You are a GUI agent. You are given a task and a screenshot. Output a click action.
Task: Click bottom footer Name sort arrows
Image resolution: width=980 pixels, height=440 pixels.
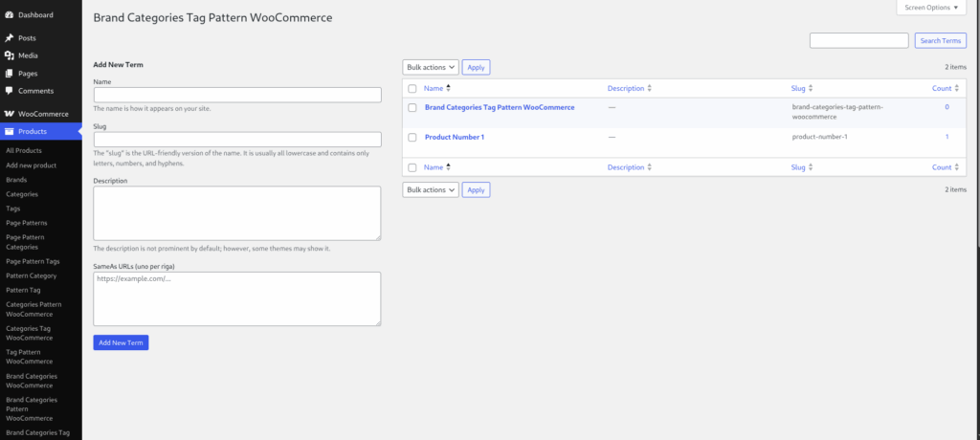point(448,167)
